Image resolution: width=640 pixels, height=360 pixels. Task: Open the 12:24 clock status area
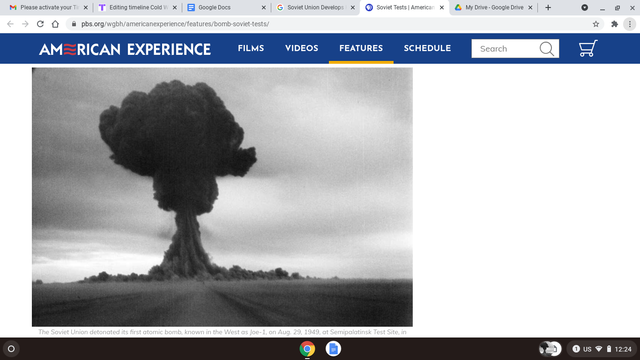point(623,349)
